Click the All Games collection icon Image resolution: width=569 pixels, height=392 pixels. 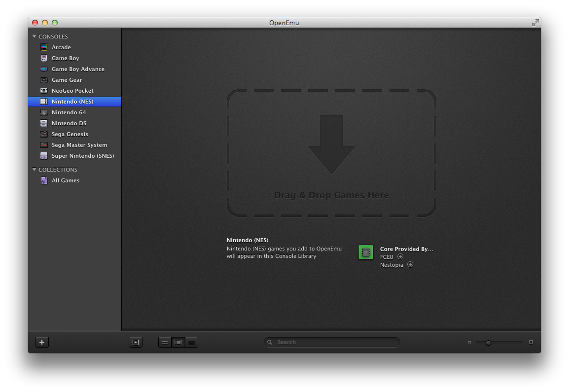[44, 180]
